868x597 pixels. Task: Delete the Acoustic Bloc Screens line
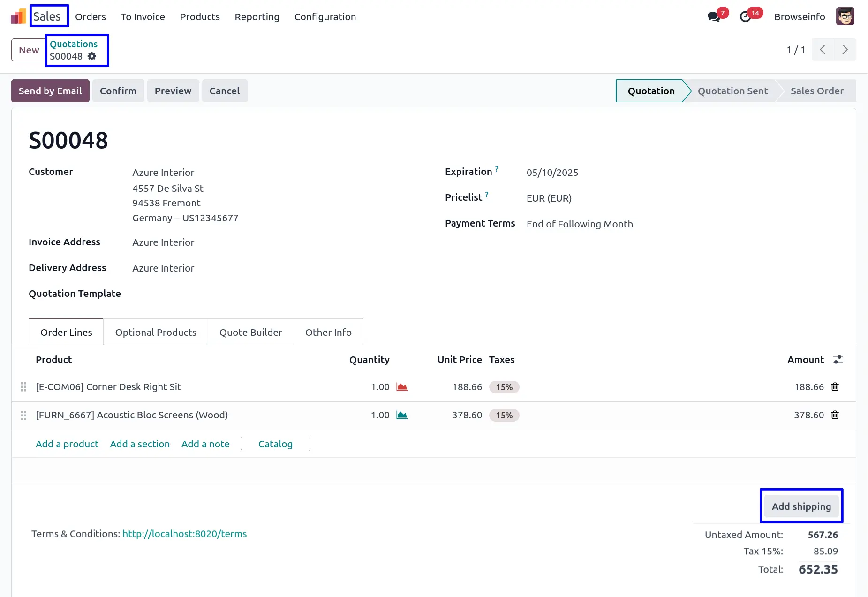click(835, 415)
